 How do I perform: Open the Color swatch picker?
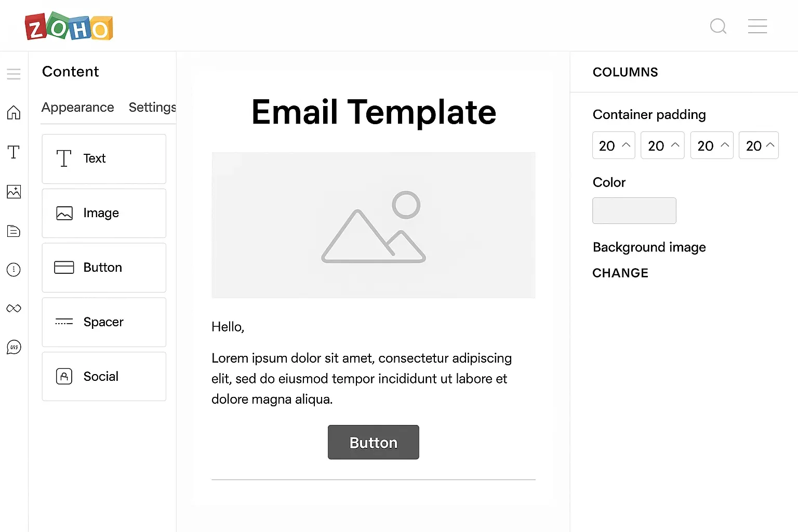point(634,210)
